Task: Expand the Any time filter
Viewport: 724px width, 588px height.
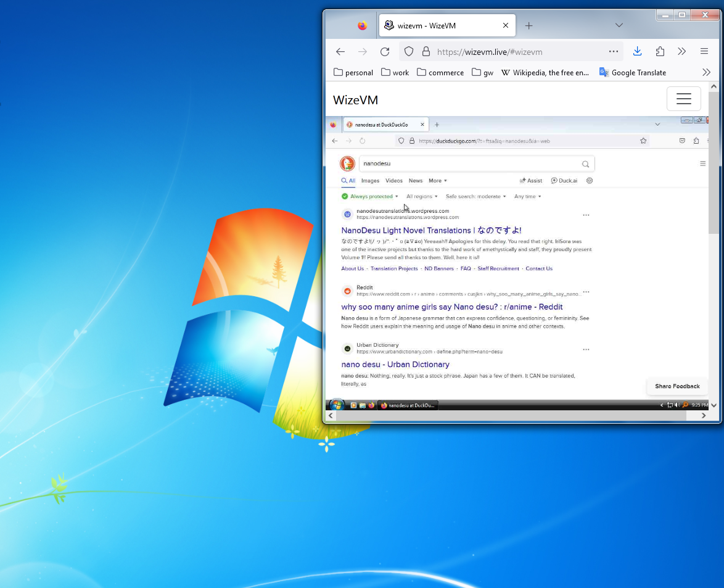Action: coord(528,196)
